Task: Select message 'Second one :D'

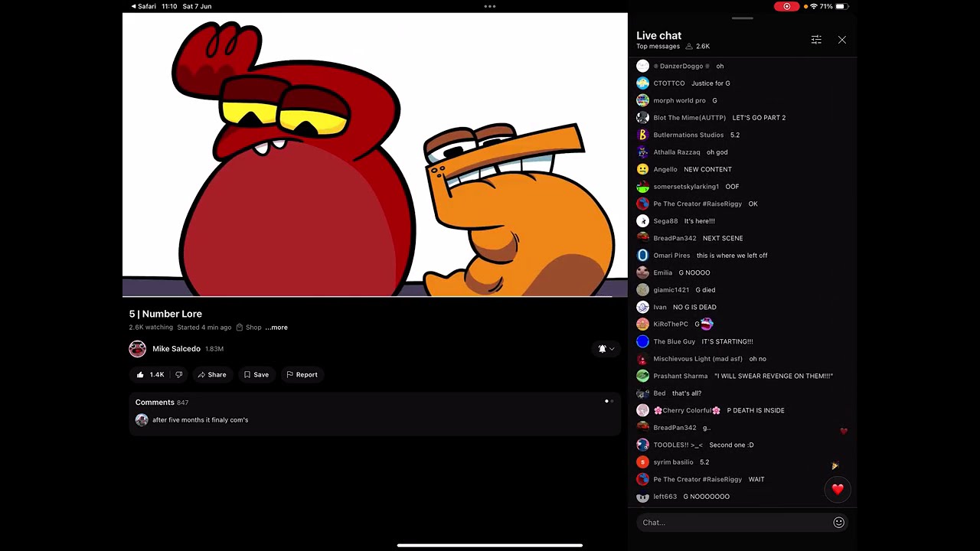Action: tap(731, 445)
